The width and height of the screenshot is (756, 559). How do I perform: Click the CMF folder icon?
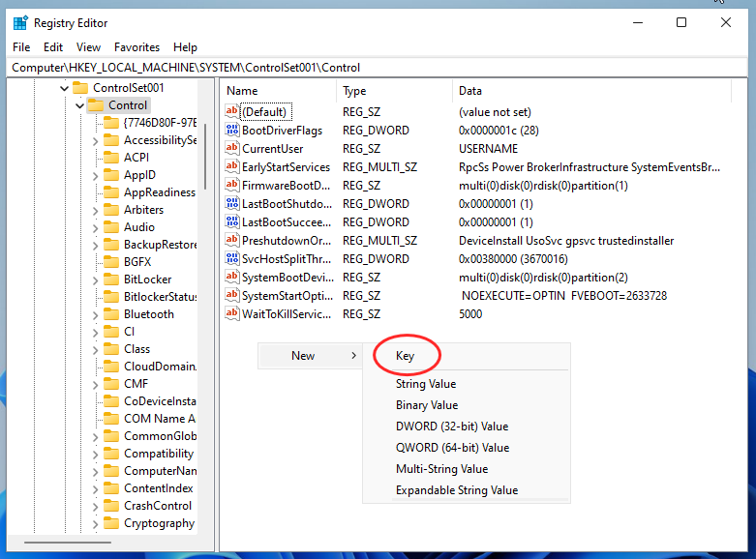point(111,384)
